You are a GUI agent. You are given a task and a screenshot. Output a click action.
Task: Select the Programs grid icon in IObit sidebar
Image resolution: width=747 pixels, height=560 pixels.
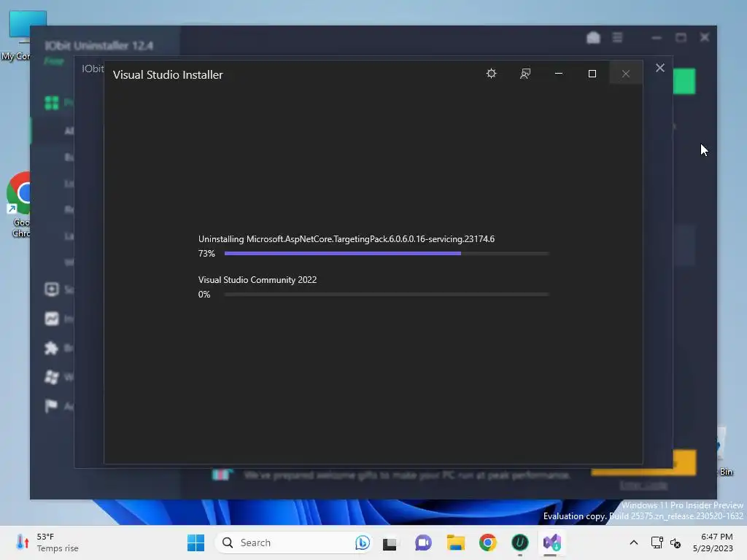52,102
